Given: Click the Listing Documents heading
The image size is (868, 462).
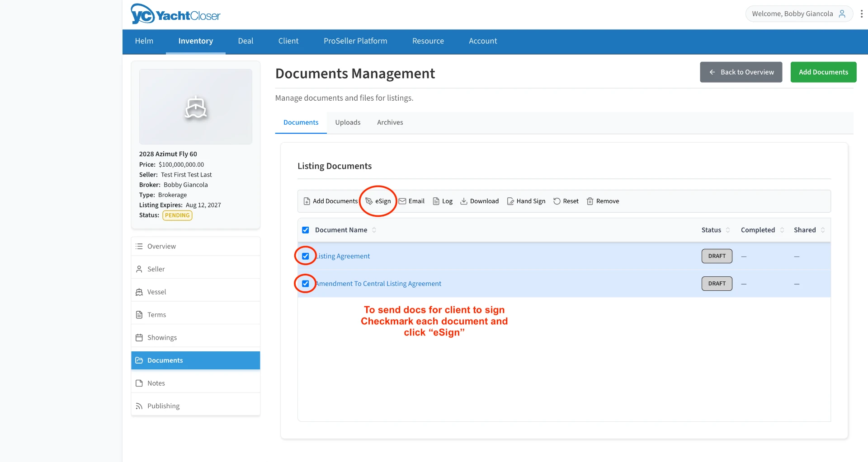Looking at the screenshot, I should 335,166.
